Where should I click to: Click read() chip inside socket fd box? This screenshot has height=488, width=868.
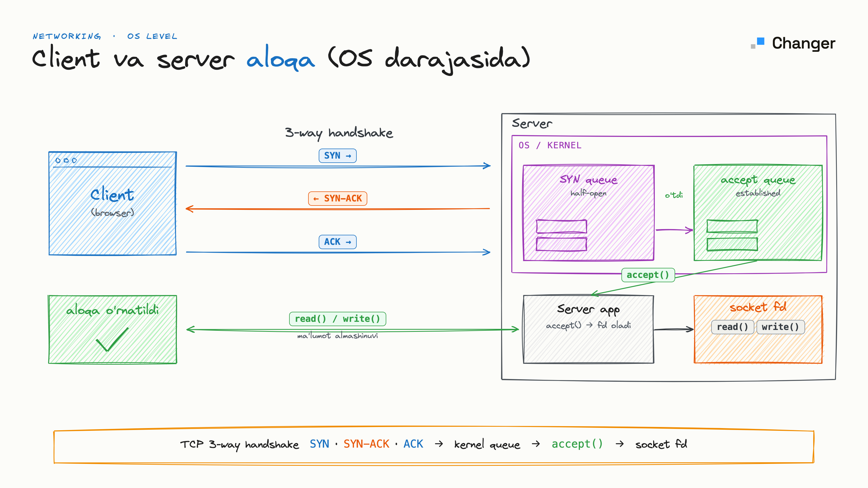point(732,327)
